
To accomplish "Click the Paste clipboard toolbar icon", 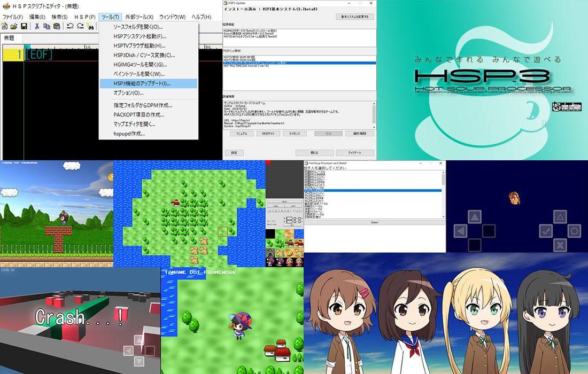I will (x=57, y=26).
